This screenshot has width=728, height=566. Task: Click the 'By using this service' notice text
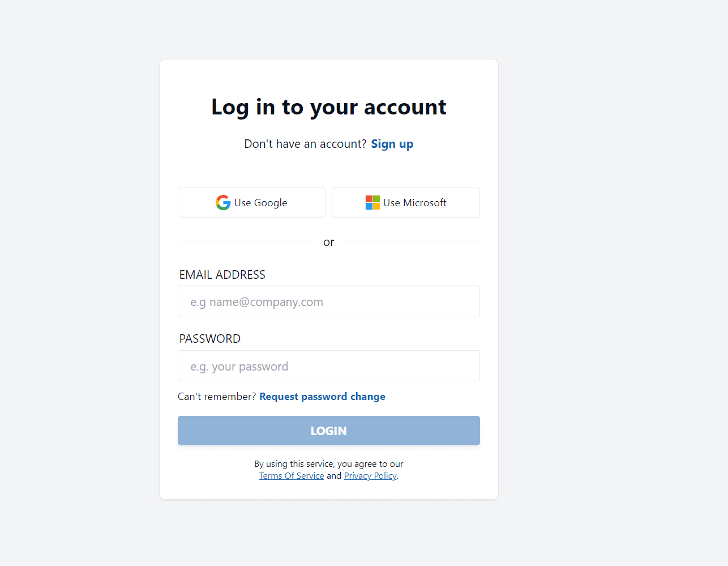328,464
